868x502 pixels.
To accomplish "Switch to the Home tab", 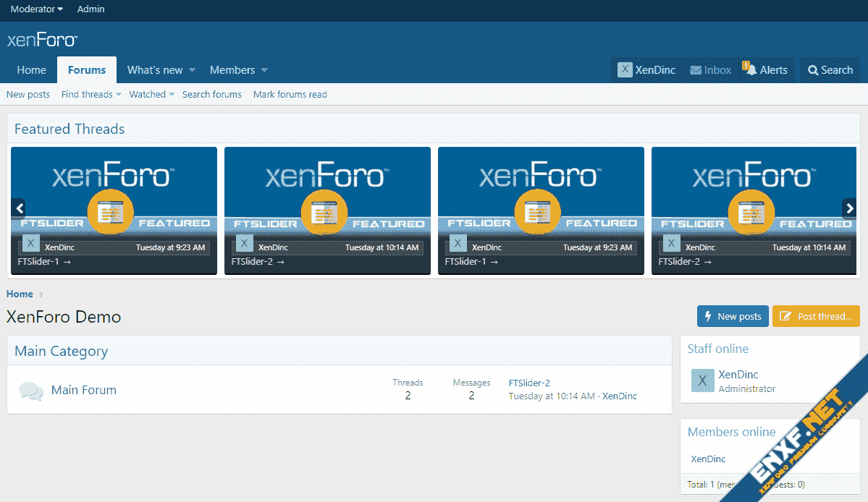I will (x=31, y=70).
